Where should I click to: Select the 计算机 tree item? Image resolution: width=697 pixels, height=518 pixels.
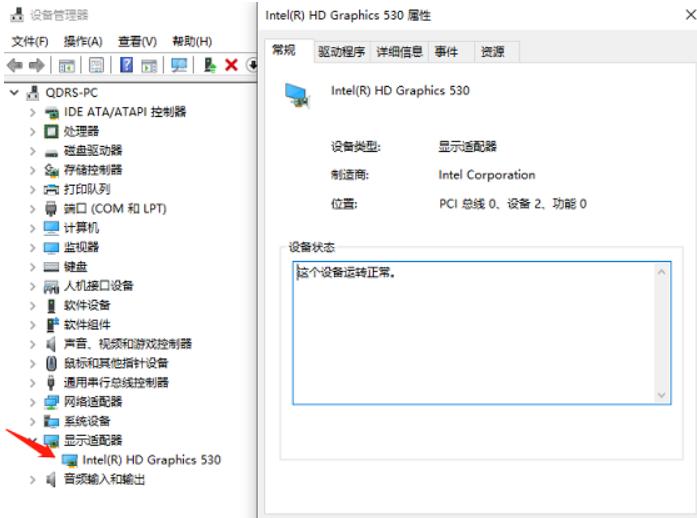click(81, 228)
